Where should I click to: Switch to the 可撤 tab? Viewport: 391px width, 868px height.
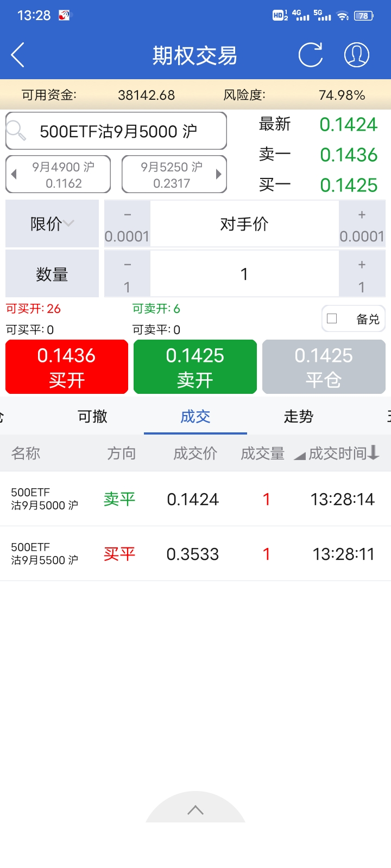[92, 416]
